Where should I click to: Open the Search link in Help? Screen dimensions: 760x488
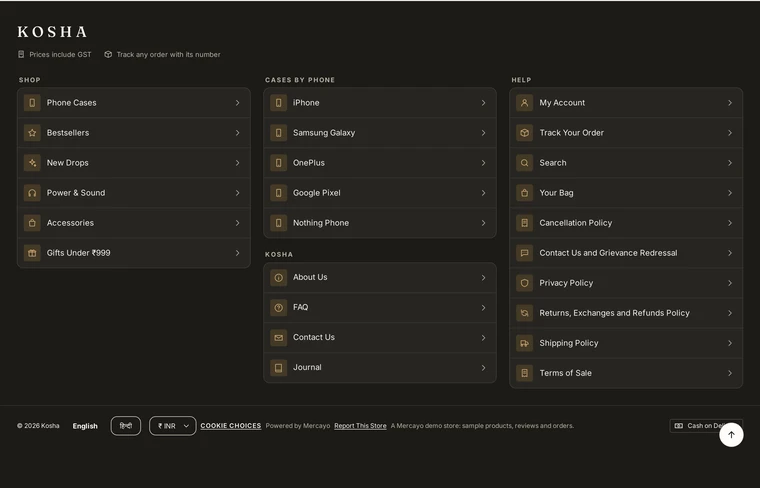pos(626,163)
